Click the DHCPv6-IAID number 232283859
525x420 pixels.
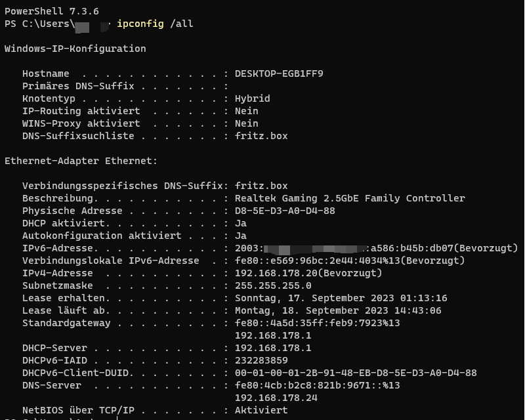coord(261,360)
